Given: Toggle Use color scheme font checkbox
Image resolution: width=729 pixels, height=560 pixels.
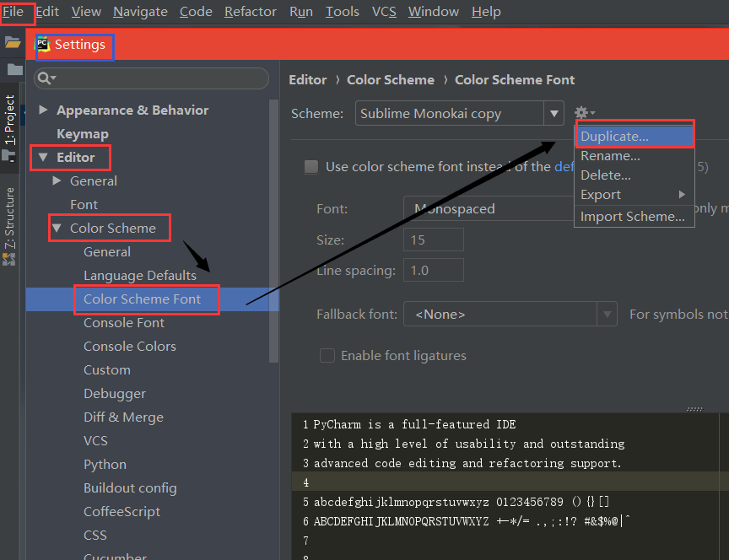Looking at the screenshot, I should pyautogui.click(x=311, y=167).
